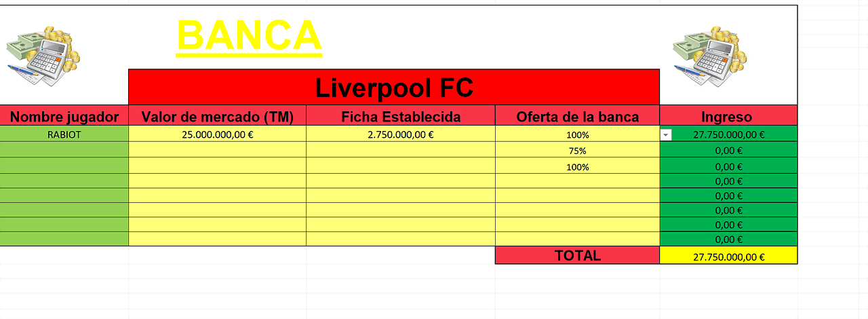
Task: Select the red TOTAL label cell
Action: tap(578, 255)
